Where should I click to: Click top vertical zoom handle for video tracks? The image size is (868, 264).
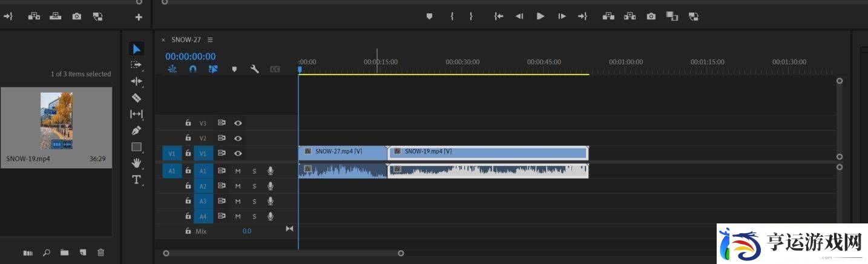pos(839,81)
